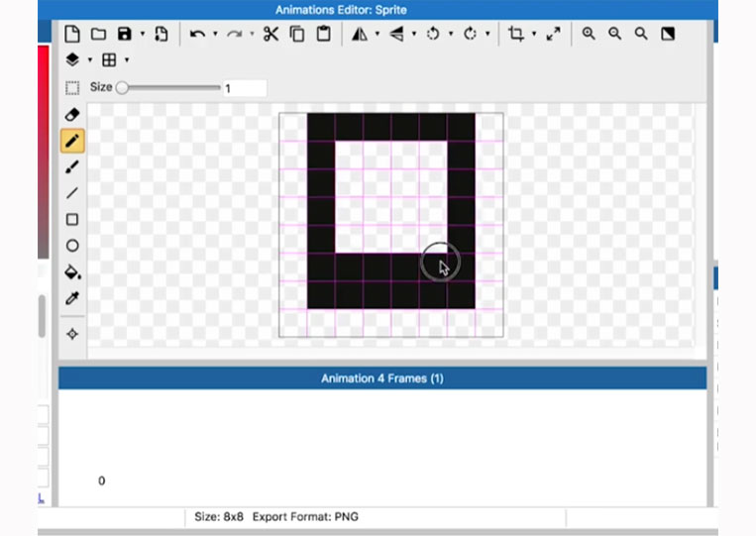
Task: Open the flip horizontal dropdown arrow
Action: tap(378, 34)
